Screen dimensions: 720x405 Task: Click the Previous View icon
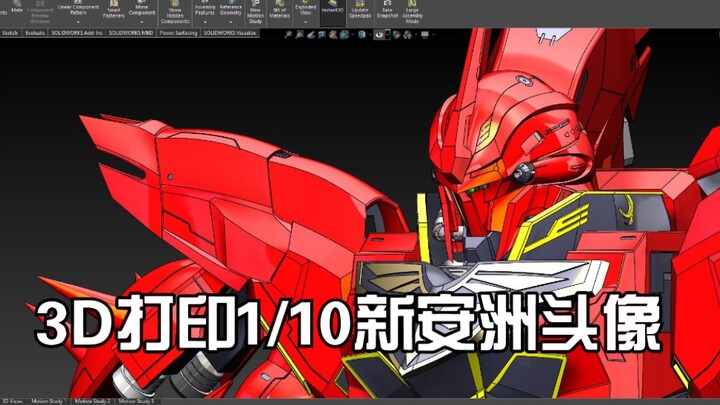tap(311, 34)
